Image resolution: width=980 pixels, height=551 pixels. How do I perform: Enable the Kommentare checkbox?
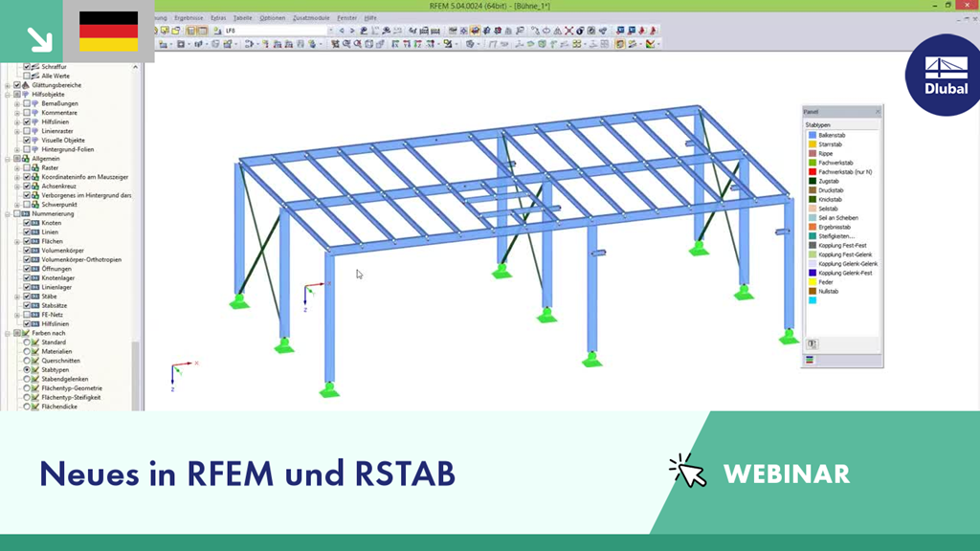tap(27, 113)
